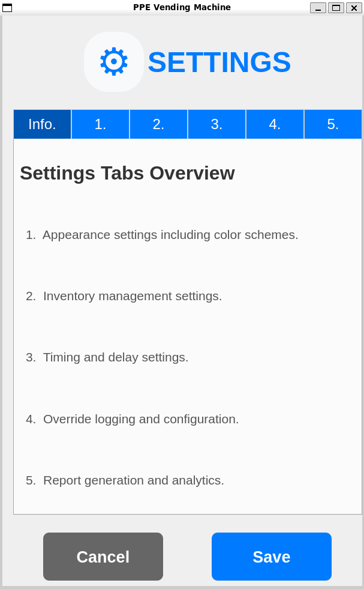Click the SETTINGS header title

click(x=219, y=62)
